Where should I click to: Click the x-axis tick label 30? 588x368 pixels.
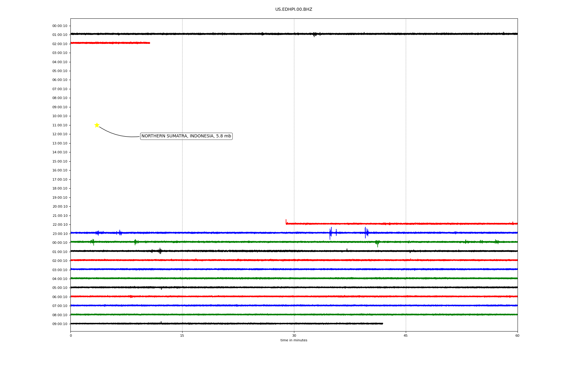coord(294,335)
